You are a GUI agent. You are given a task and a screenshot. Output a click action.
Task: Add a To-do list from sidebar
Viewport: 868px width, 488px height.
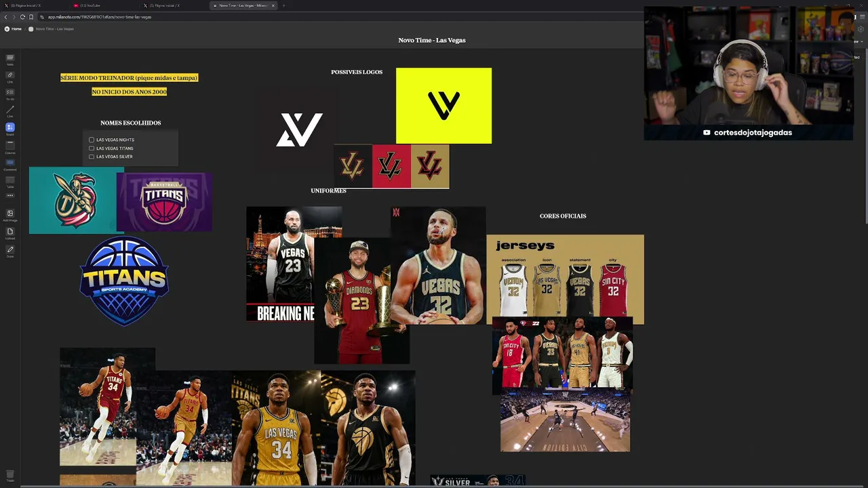point(9,94)
